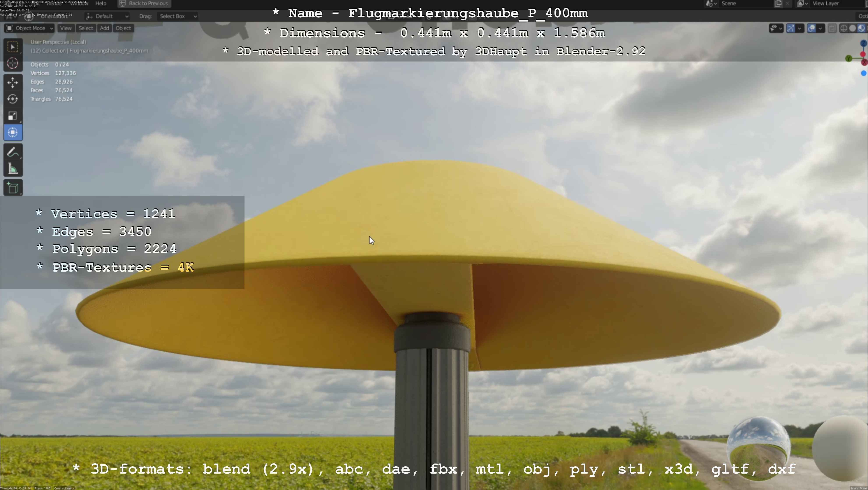Select the Rotate tool
868x490 pixels.
13,99
